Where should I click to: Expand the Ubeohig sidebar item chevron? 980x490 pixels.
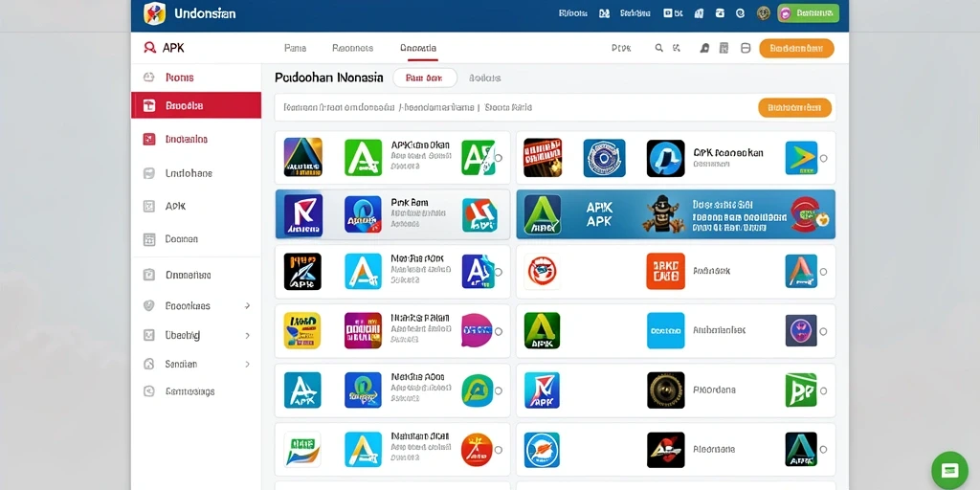248,336
